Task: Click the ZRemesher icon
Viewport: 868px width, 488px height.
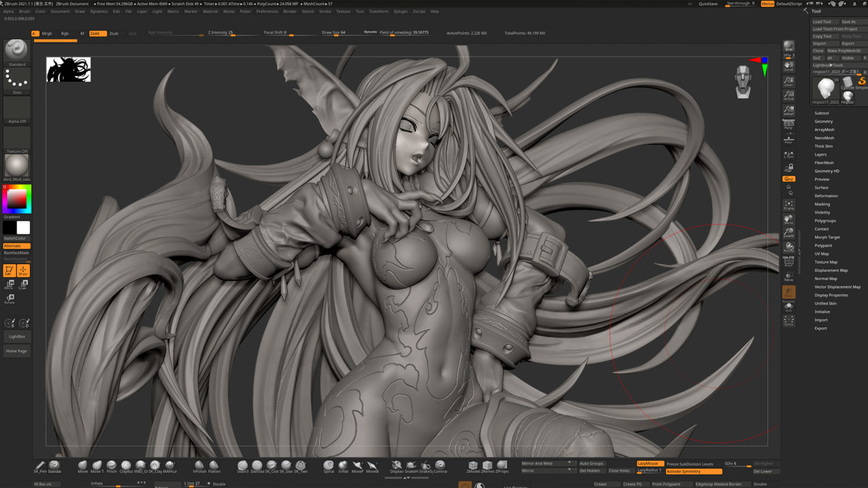Action: pos(488,466)
